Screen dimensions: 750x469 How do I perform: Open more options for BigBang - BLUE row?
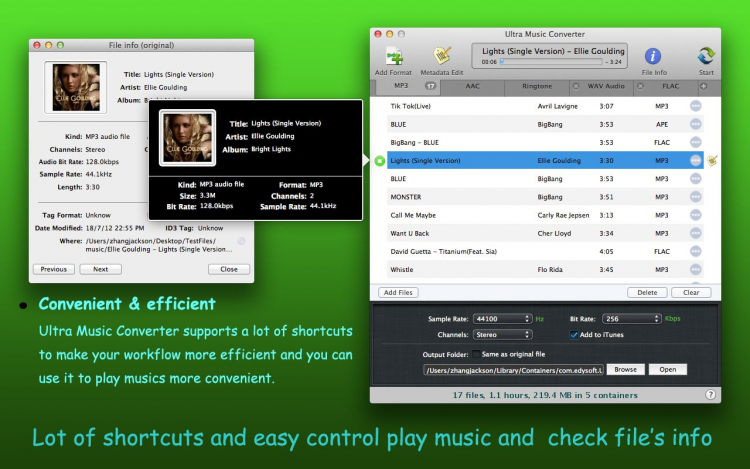coord(695,142)
